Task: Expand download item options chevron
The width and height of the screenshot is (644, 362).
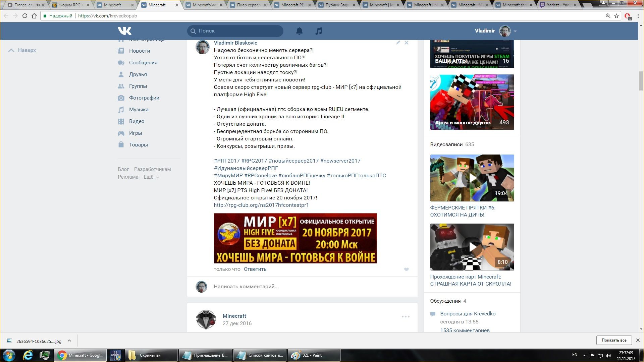Action: pos(69,341)
